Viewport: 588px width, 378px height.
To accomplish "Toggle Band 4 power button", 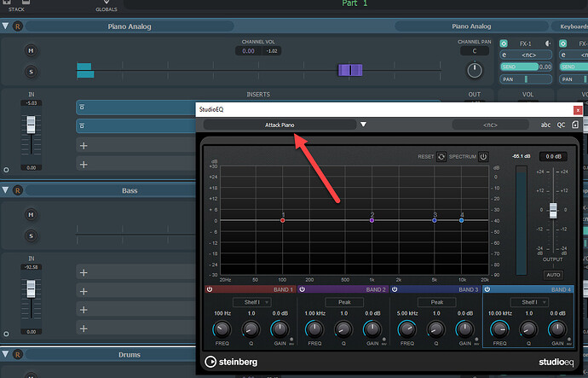I will 487,289.
